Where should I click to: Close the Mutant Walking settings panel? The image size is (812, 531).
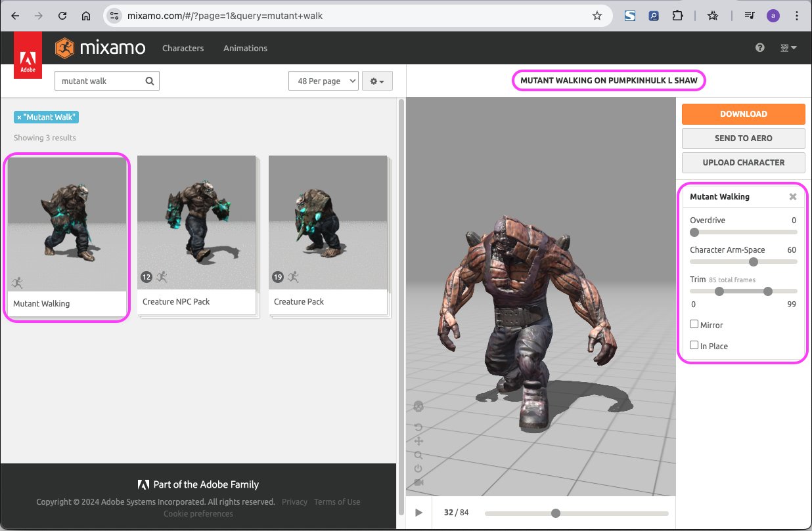pyautogui.click(x=793, y=197)
